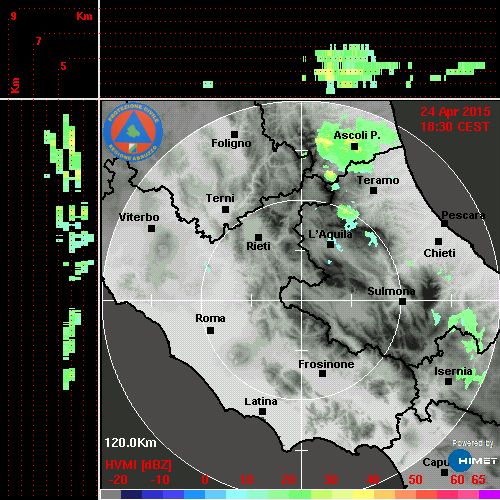Click the HIMET logo badge
Screen dimensions: 500x500
pos(472,461)
